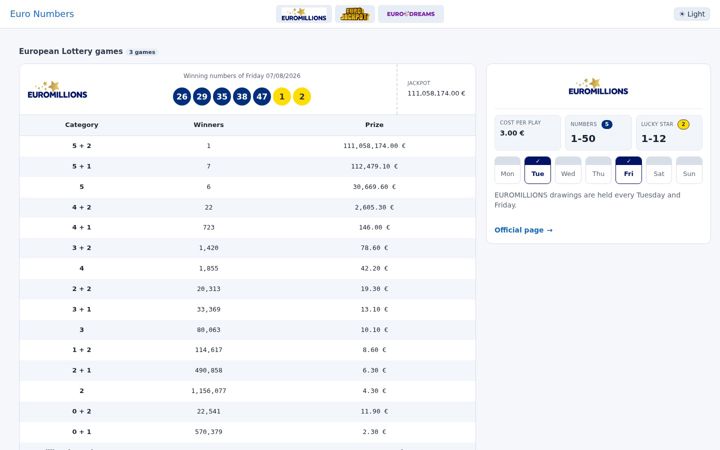720x450 pixels.
Task: Click the 3 games badge
Action: (142, 52)
